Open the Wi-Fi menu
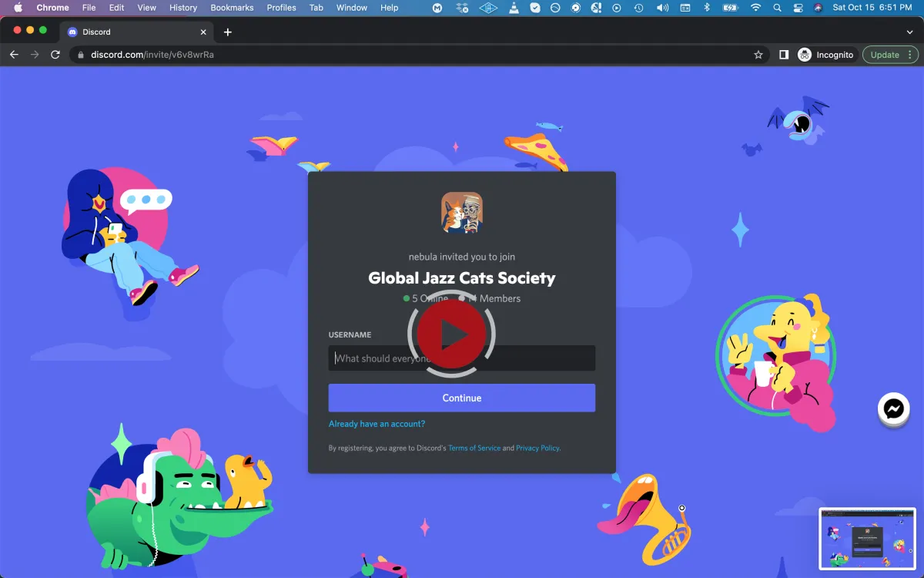This screenshot has height=578, width=924. (755, 8)
